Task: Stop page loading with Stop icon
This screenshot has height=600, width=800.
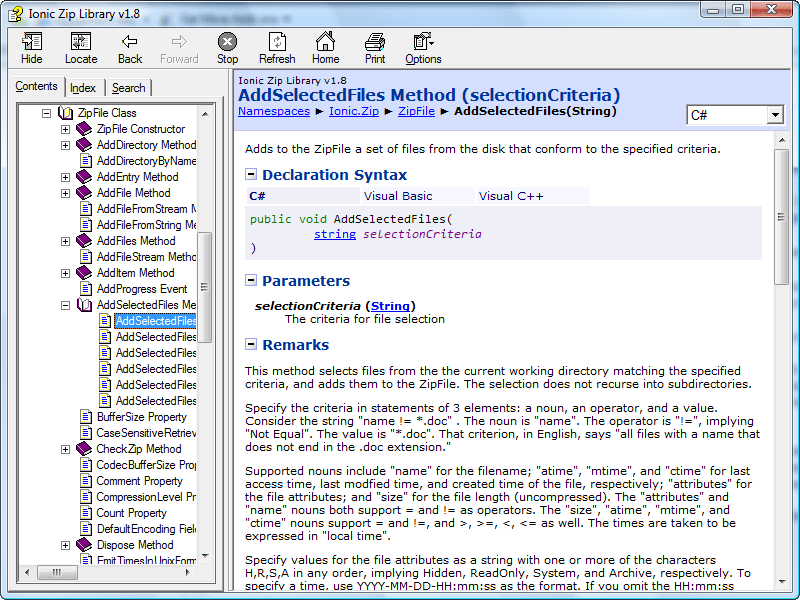Action: click(227, 47)
